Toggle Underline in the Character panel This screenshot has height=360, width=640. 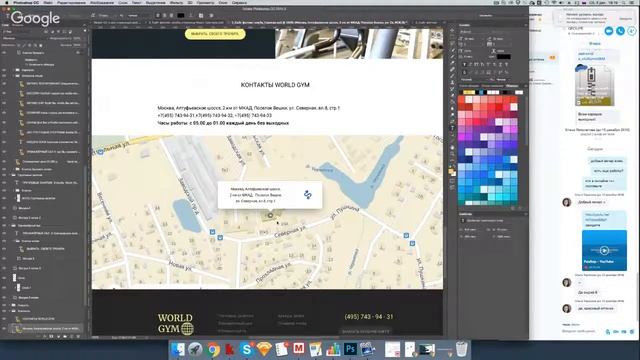500,64
